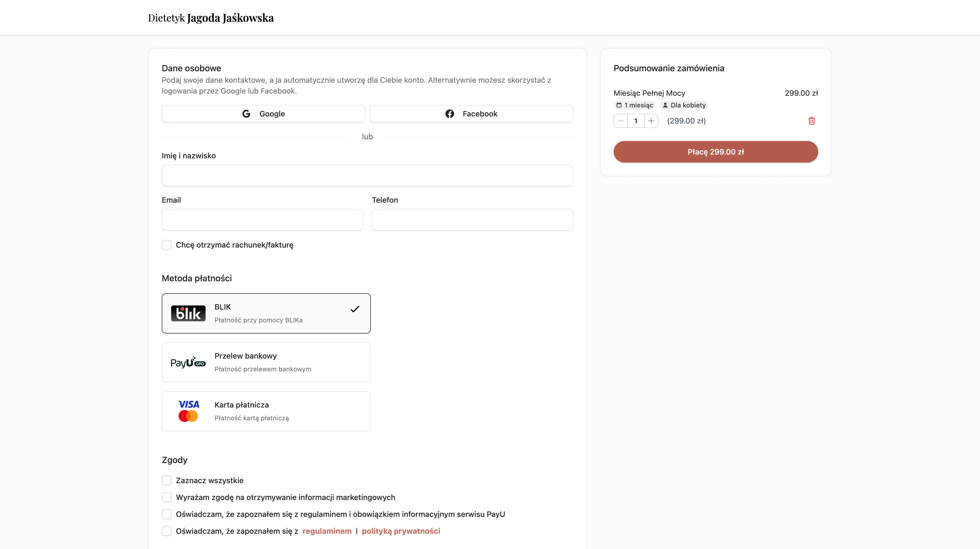Choose Karta płatnicza Visa/Mastercard payment
Image resolution: width=980 pixels, height=549 pixels.
pyautogui.click(x=266, y=411)
